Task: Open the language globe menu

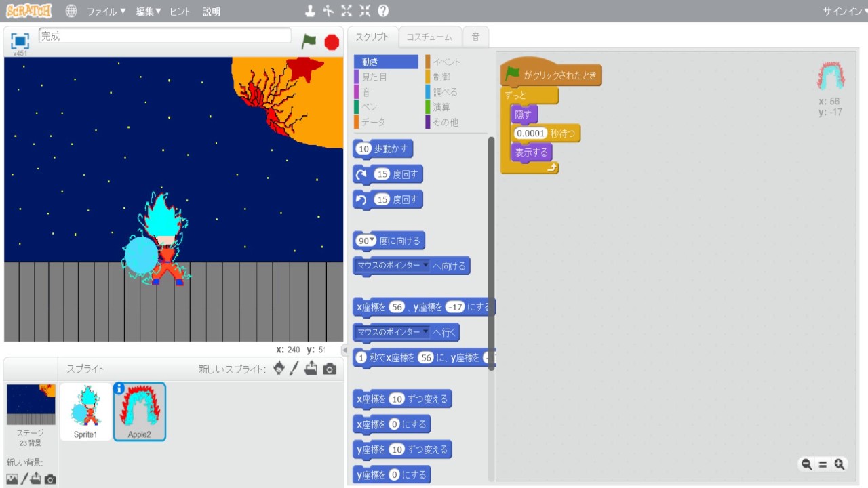Action: pos(72,11)
